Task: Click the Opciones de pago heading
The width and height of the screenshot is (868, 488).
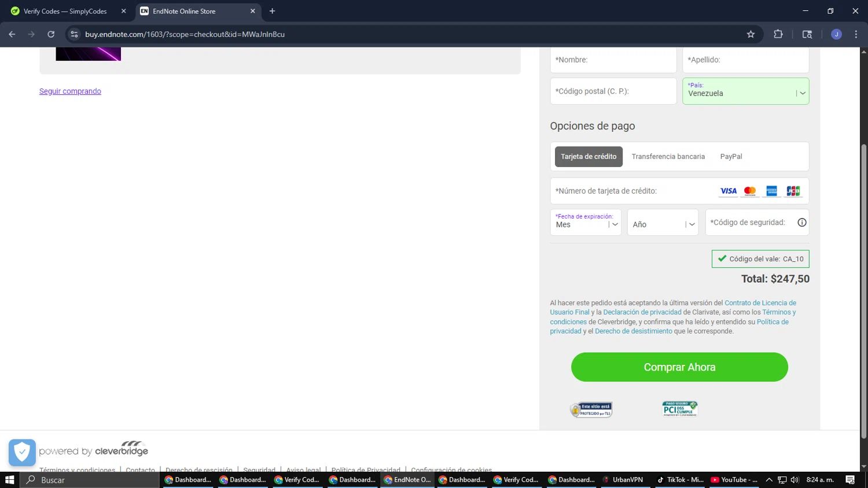Action: pos(593,126)
